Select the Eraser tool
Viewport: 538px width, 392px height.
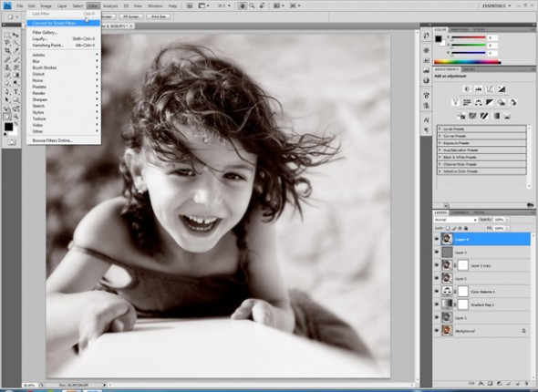[7, 76]
